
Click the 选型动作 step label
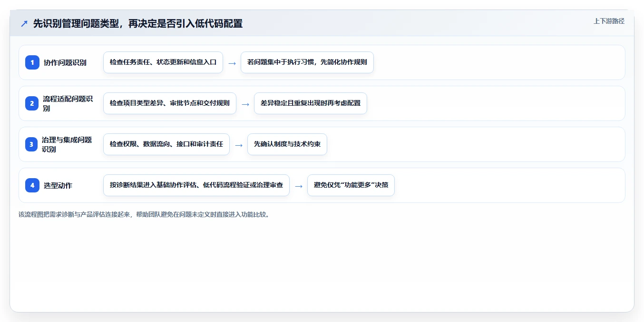coord(58,185)
